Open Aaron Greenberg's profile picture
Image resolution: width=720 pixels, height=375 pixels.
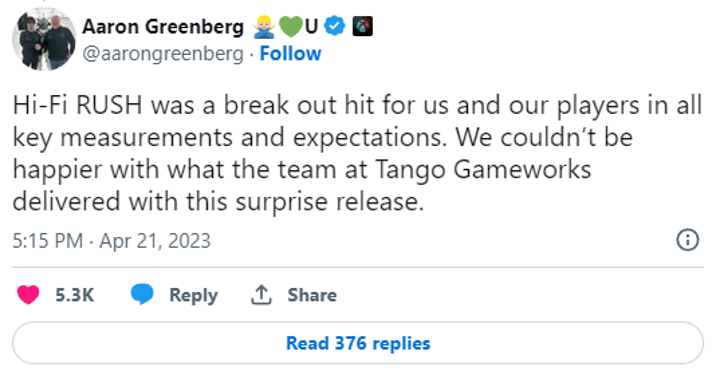pyautogui.click(x=44, y=39)
